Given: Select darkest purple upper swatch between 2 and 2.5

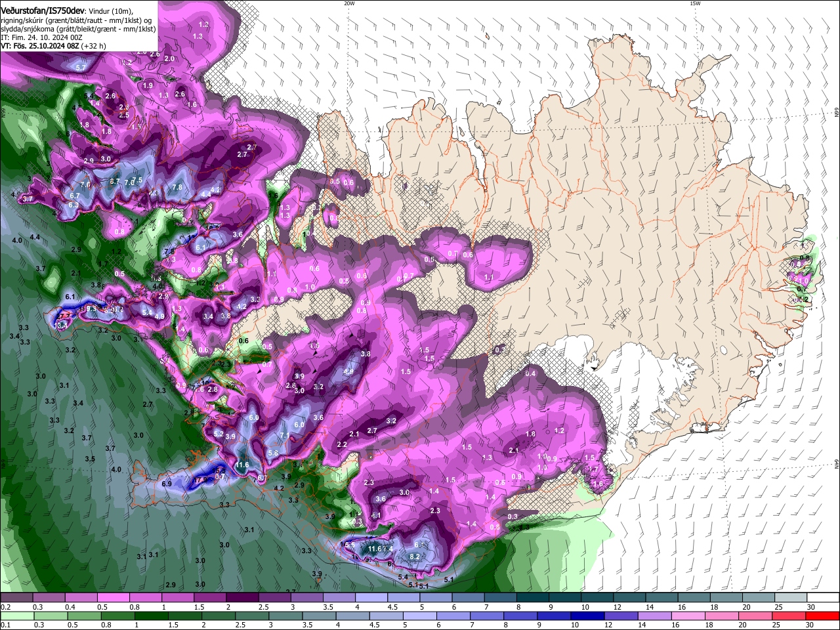Looking at the screenshot, I should tap(242, 598).
